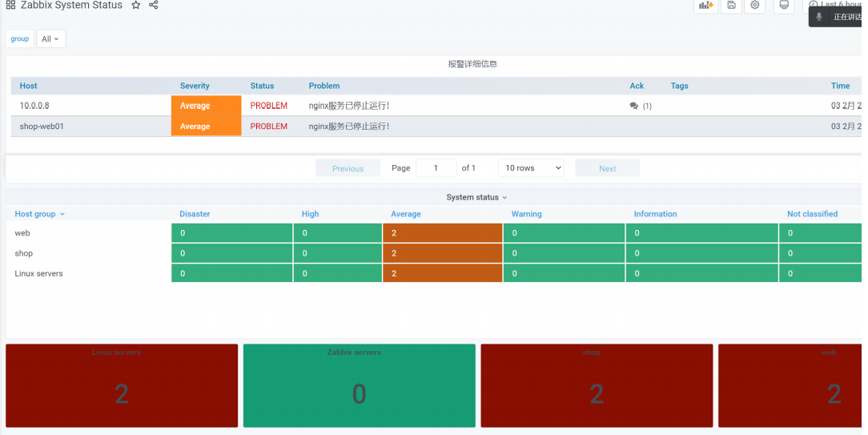Click the group variable label
This screenshot has height=435, width=868.
coord(19,38)
